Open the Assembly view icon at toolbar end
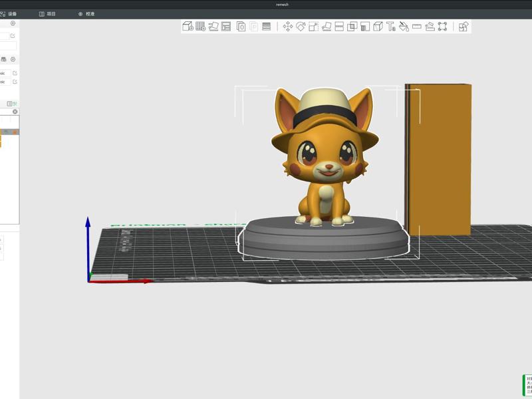Screen dimensions: 532x399 [x=464, y=27]
